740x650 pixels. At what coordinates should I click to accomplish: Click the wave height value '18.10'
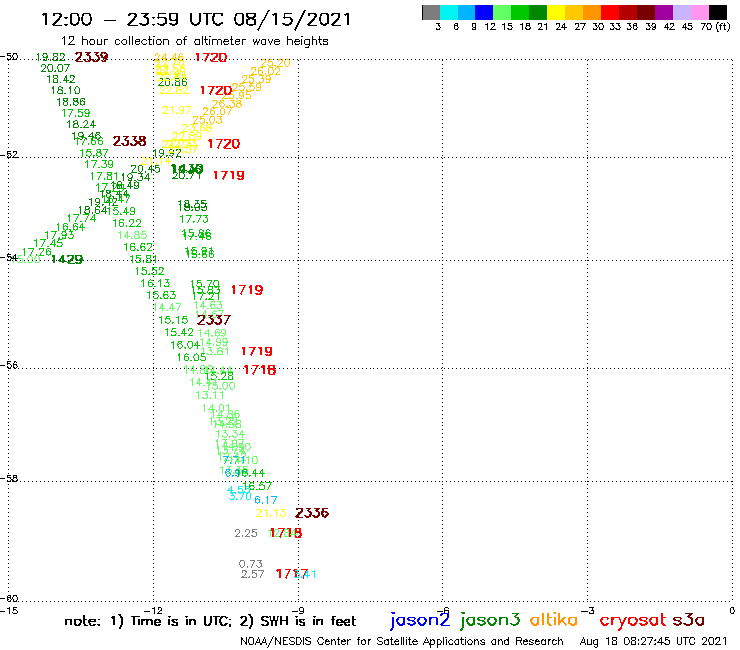66,91
